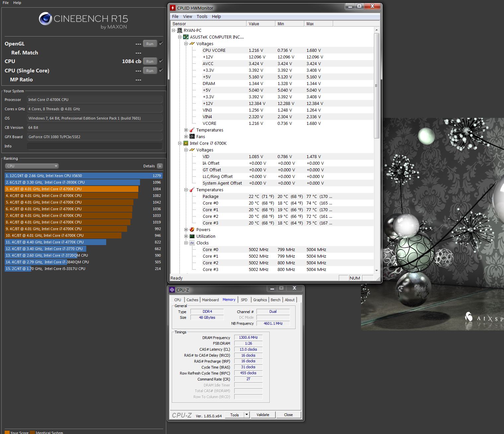The width and height of the screenshot is (504, 434).
Task: Switch to CPU-Z Mainboard tab
Action: point(210,300)
